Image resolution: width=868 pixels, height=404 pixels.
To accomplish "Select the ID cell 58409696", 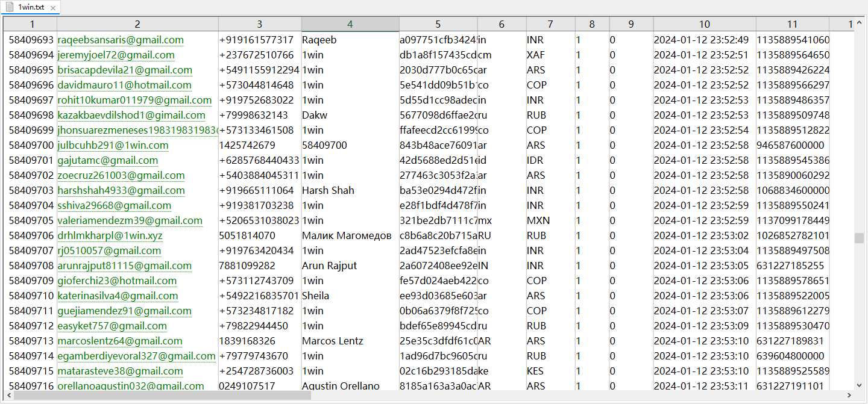I will (x=31, y=85).
